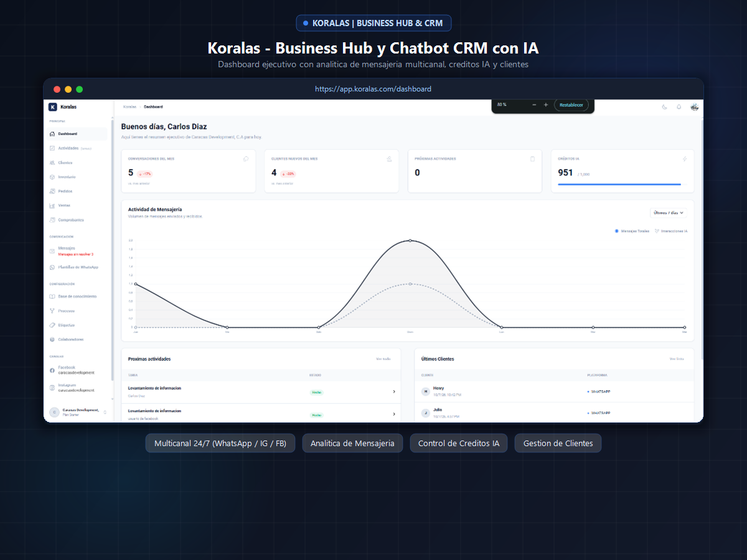This screenshot has height=560, width=747.
Task: Click the Analitica de Mensajeria pill
Action: pos(352,443)
